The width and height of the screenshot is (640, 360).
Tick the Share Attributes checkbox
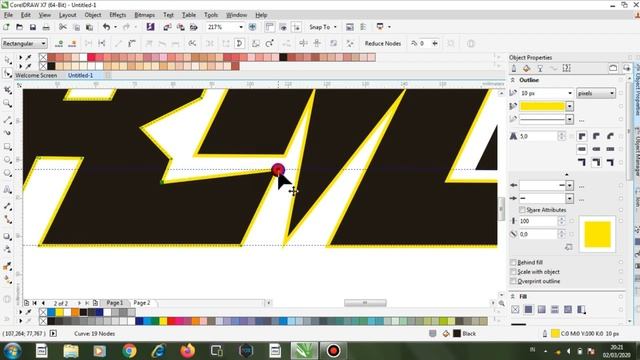[522, 209]
